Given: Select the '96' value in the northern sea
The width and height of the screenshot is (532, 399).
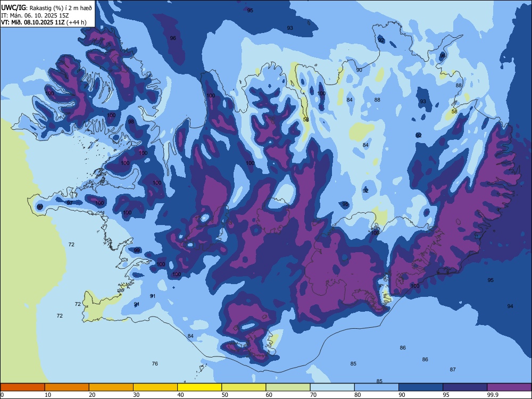Looking at the screenshot, I should tap(173, 38).
